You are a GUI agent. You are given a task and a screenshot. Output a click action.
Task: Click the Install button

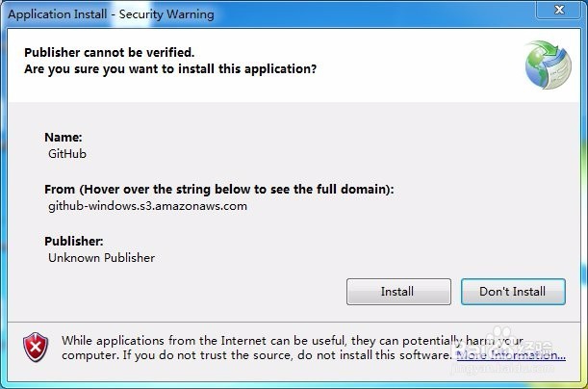pyautogui.click(x=398, y=291)
